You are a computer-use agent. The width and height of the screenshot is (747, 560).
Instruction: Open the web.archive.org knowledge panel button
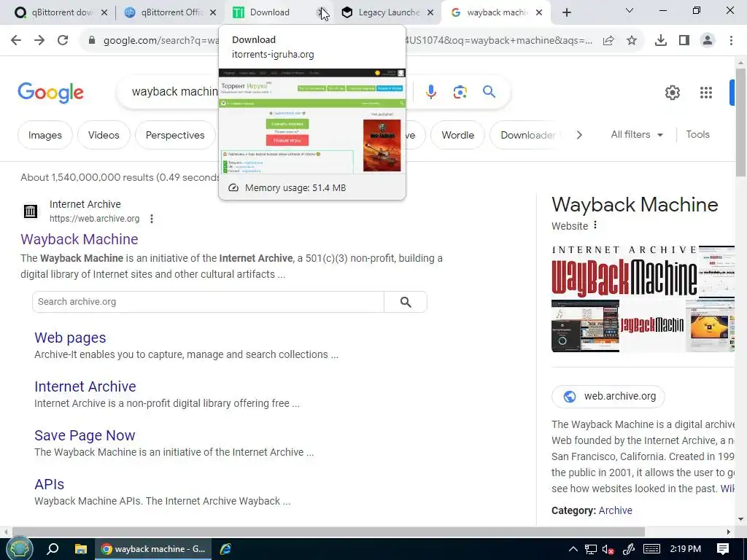click(x=608, y=396)
